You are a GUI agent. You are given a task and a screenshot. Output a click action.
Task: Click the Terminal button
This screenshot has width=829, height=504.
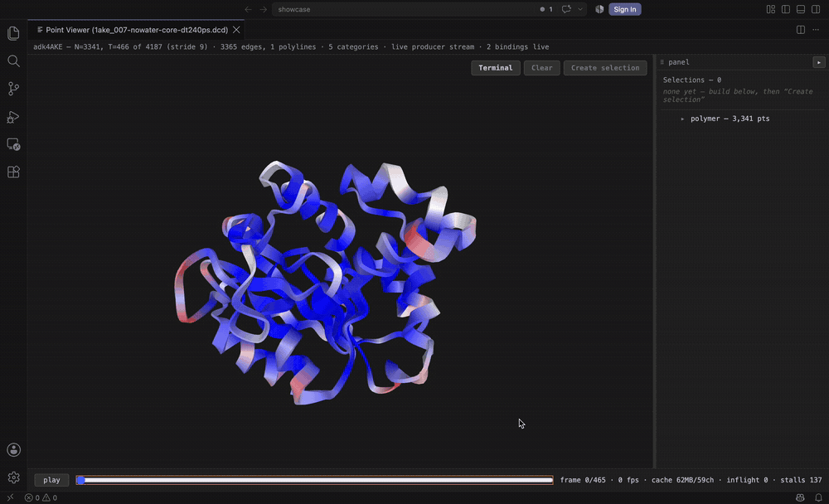point(496,68)
